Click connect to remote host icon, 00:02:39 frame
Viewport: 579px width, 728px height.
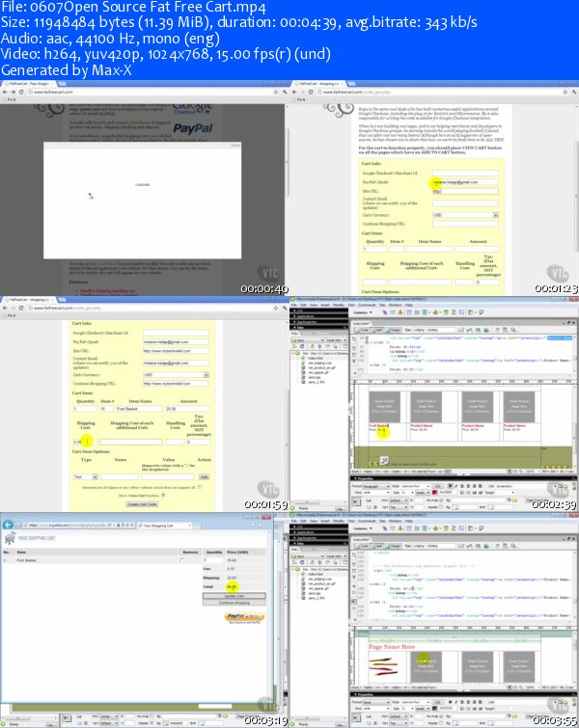click(x=294, y=346)
